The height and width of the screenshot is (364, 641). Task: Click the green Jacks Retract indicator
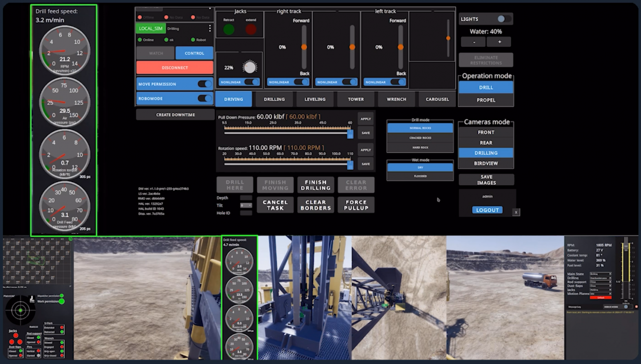(229, 29)
